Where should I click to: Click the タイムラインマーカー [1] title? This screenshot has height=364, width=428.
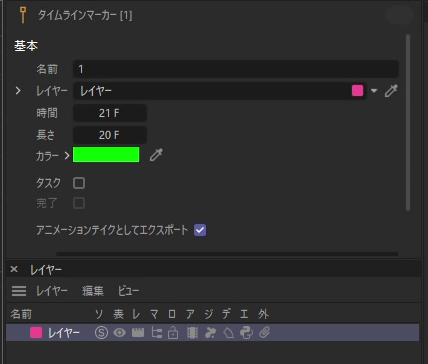(85, 15)
